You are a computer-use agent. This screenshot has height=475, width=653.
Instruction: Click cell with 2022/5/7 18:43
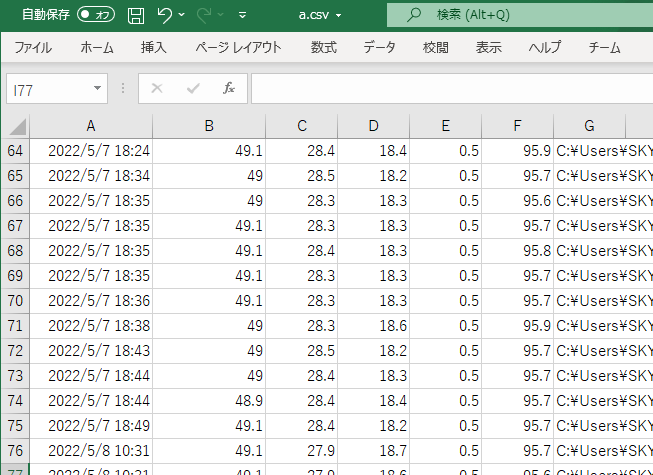click(x=91, y=351)
